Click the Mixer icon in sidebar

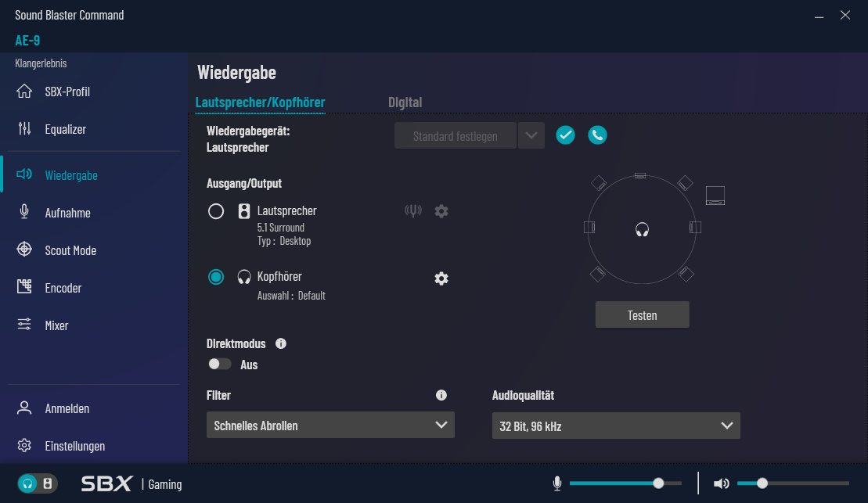tap(24, 325)
